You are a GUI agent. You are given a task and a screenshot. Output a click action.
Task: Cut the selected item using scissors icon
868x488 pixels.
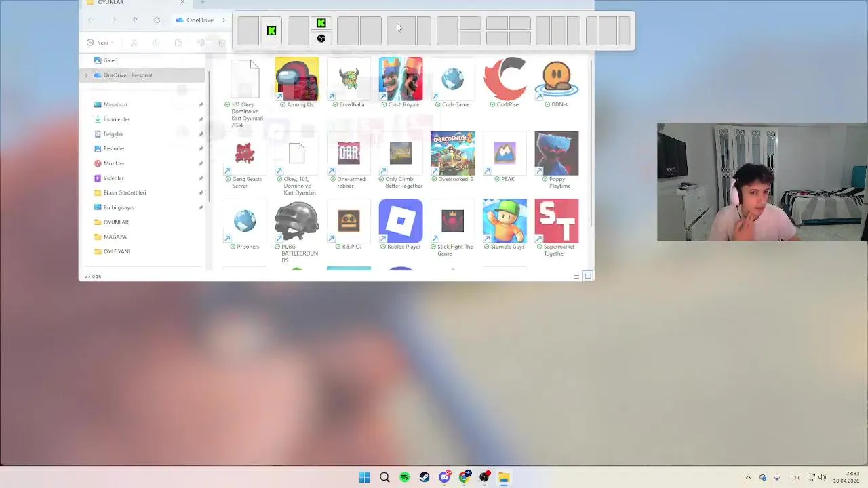[134, 43]
